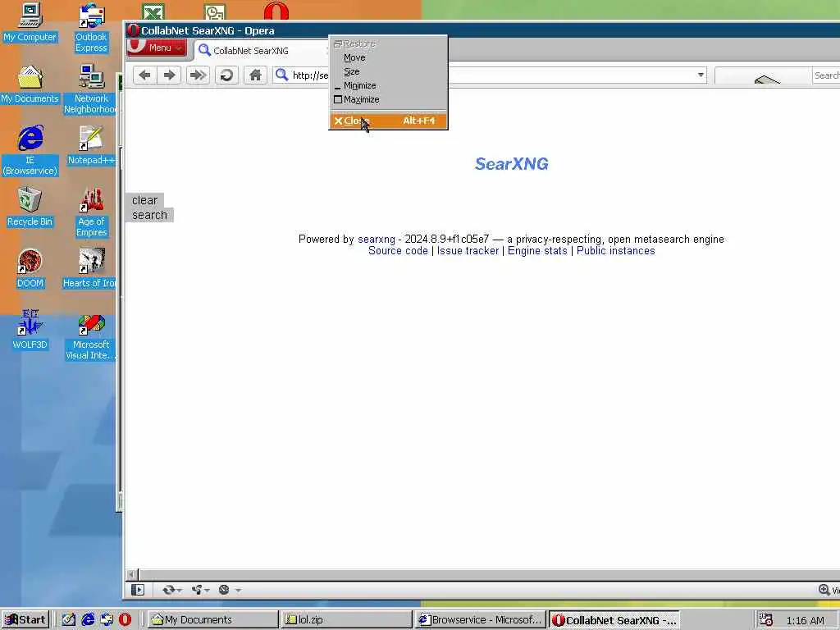Choose Minimize in the window system menu
The height and width of the screenshot is (630, 840).
coord(388,85)
